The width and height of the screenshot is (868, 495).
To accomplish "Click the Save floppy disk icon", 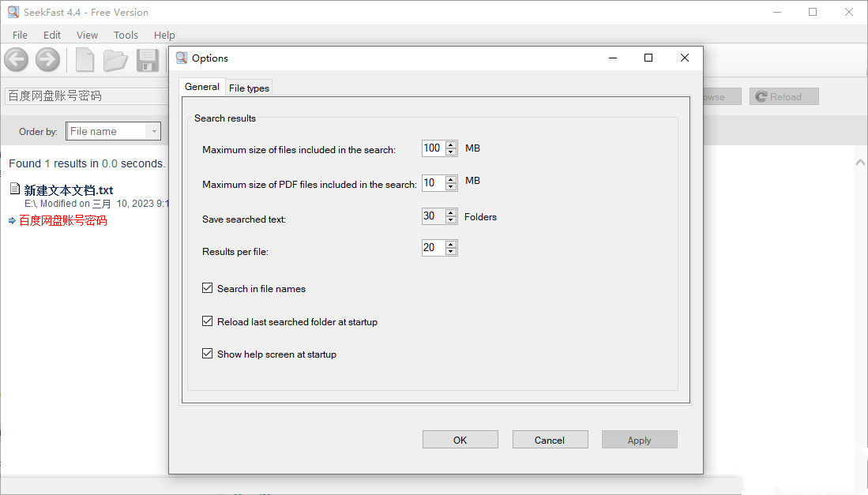I will pos(148,60).
